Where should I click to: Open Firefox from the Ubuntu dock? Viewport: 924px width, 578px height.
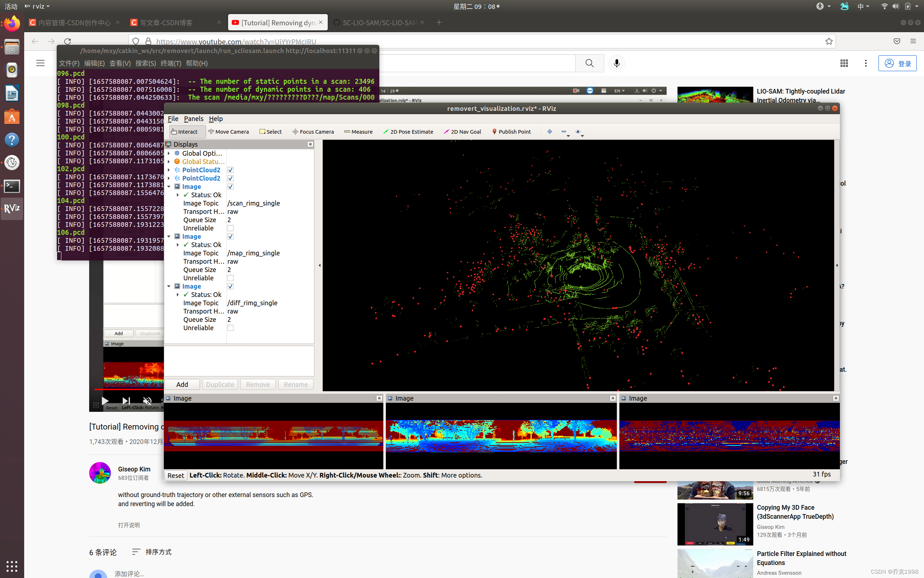pos(12,24)
